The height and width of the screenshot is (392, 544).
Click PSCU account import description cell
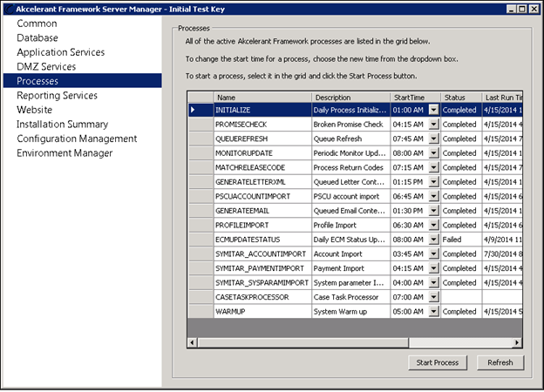click(x=350, y=196)
